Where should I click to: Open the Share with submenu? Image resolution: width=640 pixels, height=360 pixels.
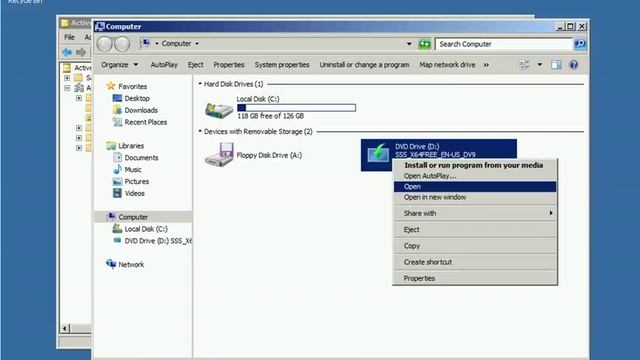pos(475,213)
